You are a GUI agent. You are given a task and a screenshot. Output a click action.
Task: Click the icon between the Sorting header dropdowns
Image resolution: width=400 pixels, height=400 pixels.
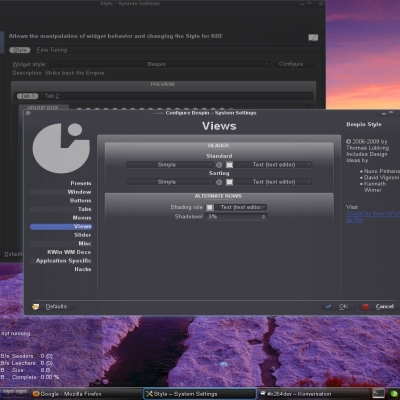click(x=219, y=182)
